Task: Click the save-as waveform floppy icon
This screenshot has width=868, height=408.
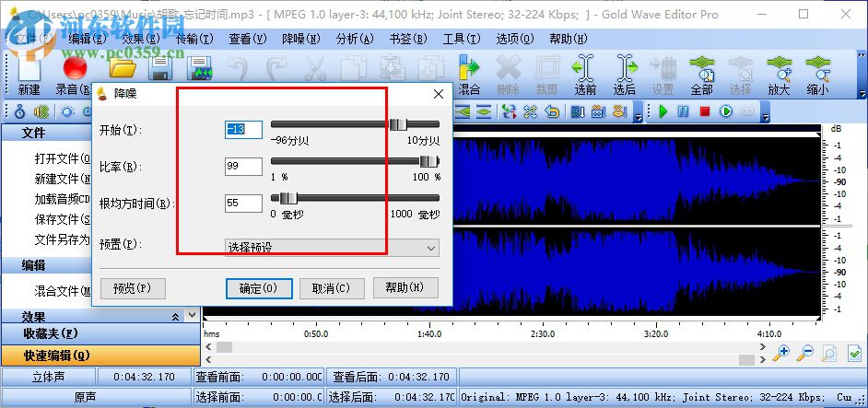Action: tap(200, 69)
